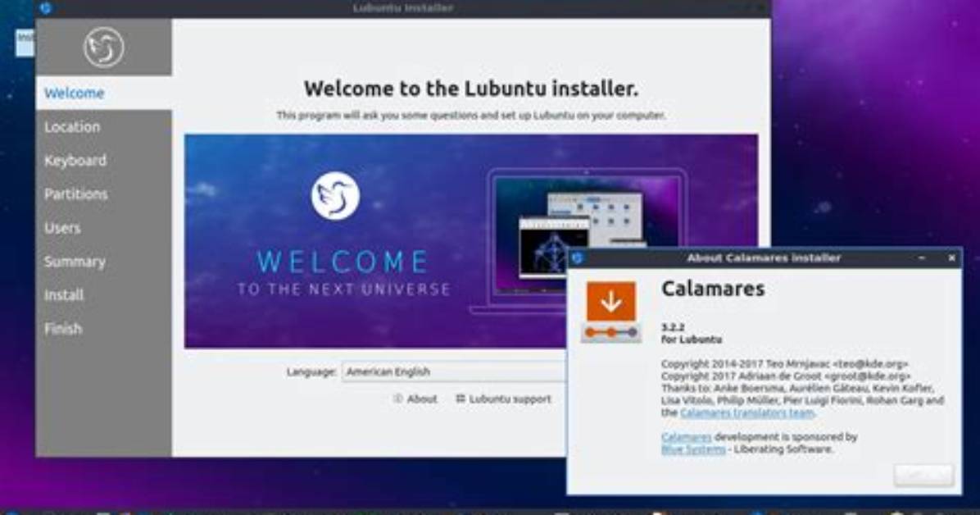Select the Finish step
This screenshot has width=980, height=515.
point(104,329)
